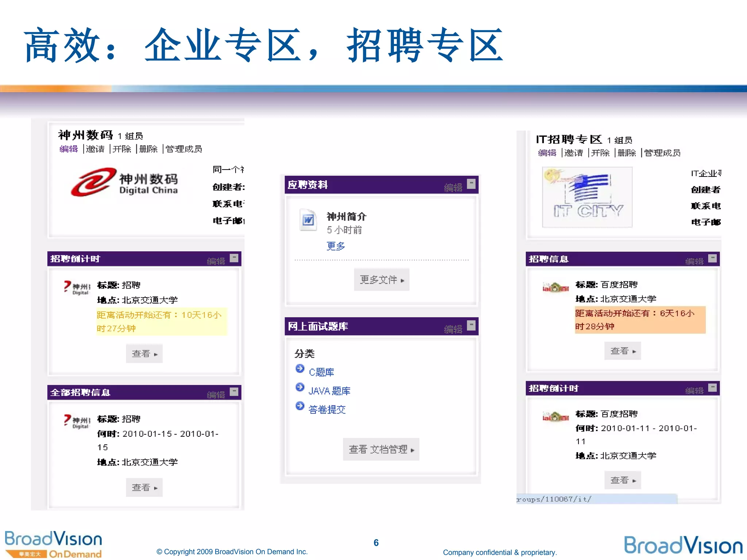The height and width of the screenshot is (560, 747).
Task: Click the 神州数码 group title
Action: [x=86, y=135]
